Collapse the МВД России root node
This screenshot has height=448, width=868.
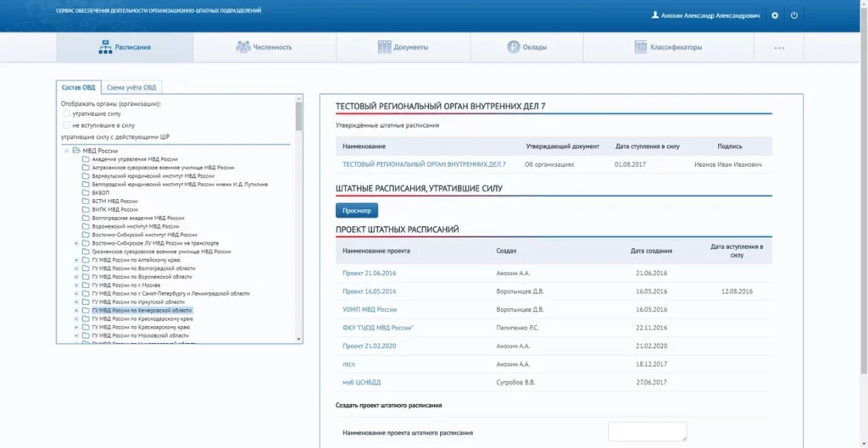point(66,151)
